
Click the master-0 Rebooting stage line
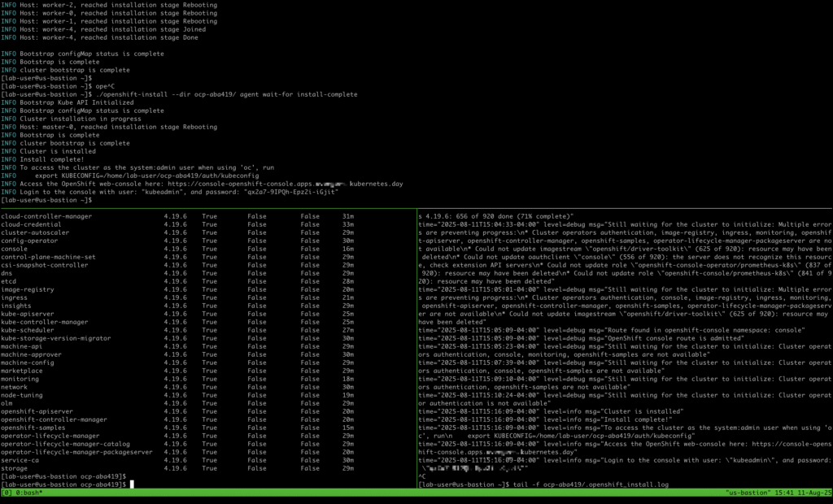[109, 127]
